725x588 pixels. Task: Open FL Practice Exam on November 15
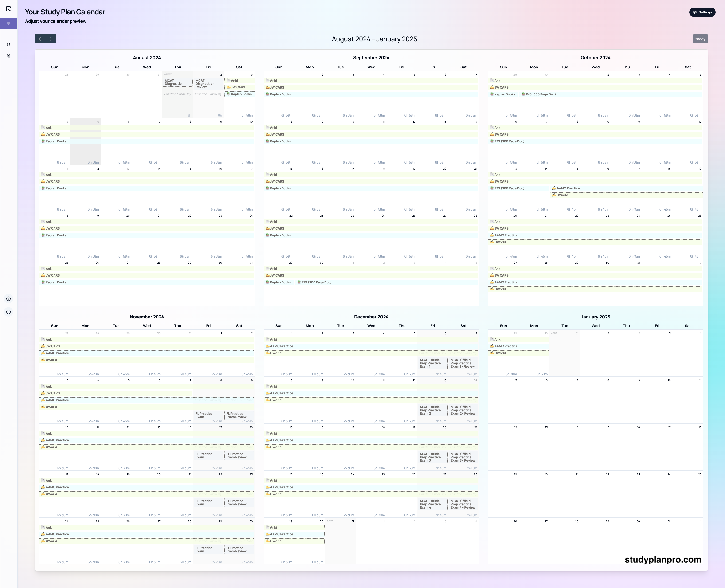tap(209, 455)
